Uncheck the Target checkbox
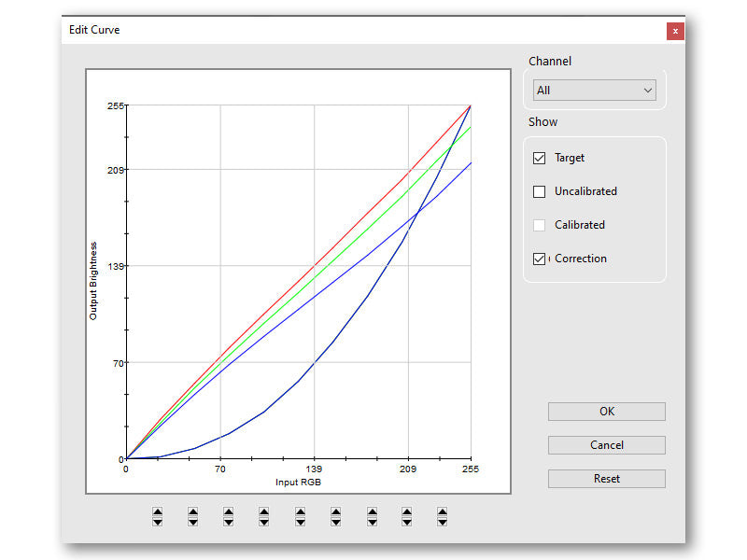Viewport: 747px width, 560px height. pyautogui.click(x=539, y=158)
